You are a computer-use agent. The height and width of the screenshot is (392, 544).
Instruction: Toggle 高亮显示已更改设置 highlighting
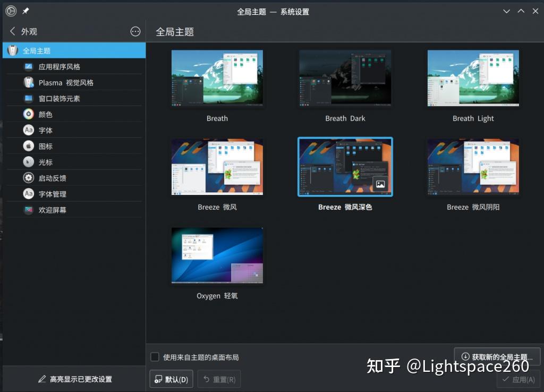click(74, 379)
